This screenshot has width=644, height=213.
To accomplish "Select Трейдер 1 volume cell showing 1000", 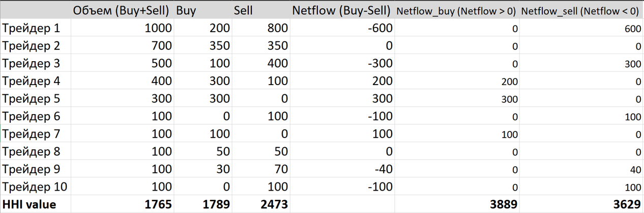I will (x=122, y=29).
